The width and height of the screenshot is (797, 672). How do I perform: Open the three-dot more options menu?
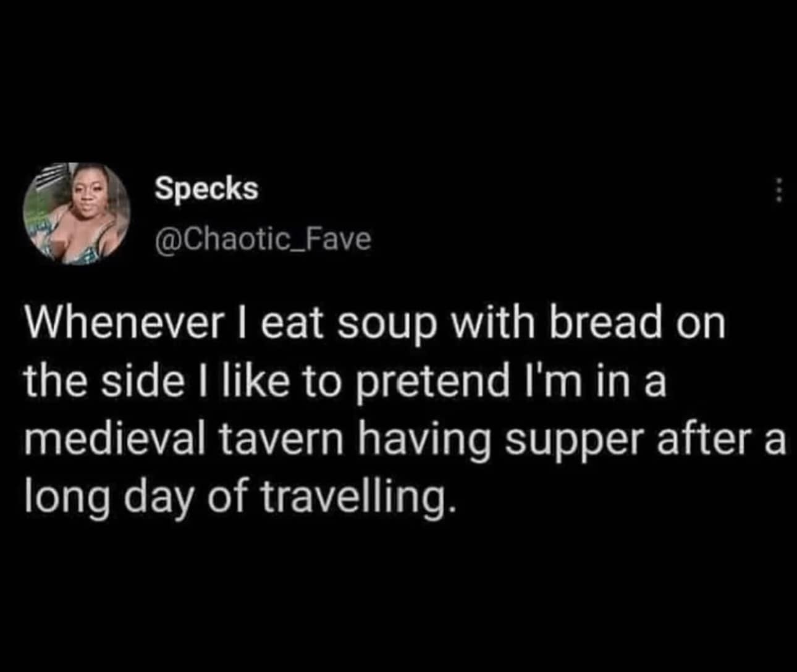point(778,190)
